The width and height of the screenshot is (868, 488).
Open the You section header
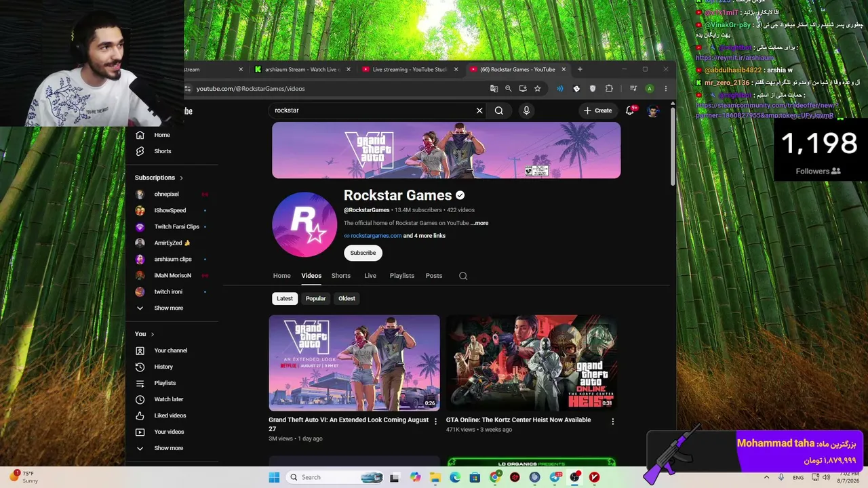[144, 334]
